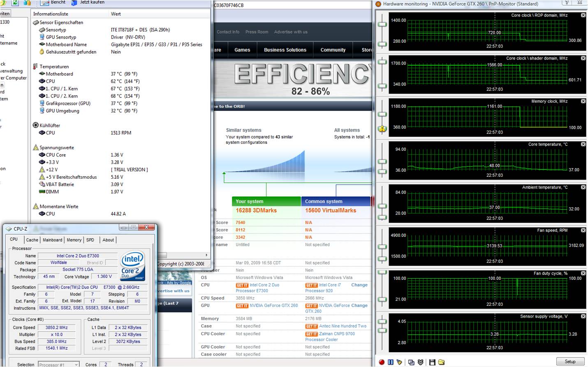
Task: Open the Community menu on the webpage
Action: (x=333, y=50)
